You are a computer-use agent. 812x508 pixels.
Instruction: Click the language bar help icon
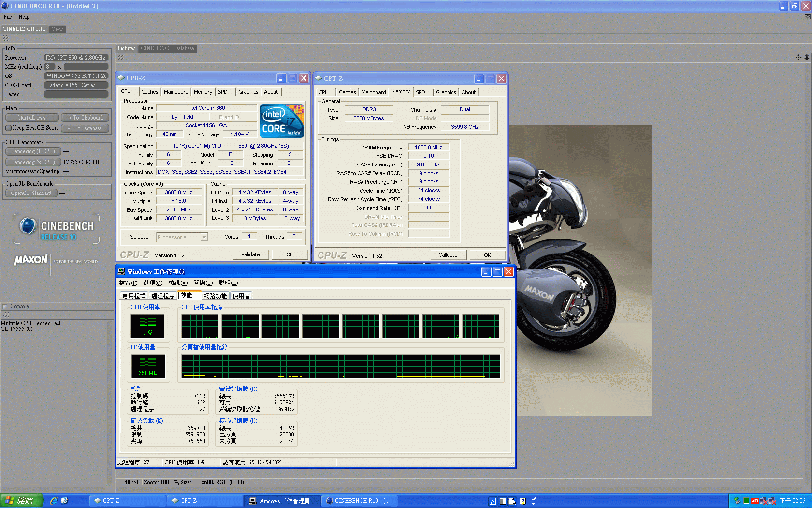click(522, 501)
